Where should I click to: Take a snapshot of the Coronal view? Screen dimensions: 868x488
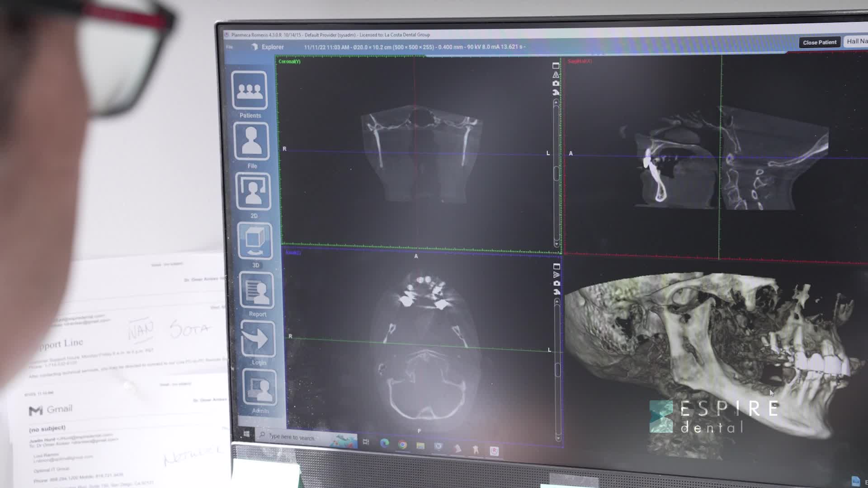tap(556, 83)
